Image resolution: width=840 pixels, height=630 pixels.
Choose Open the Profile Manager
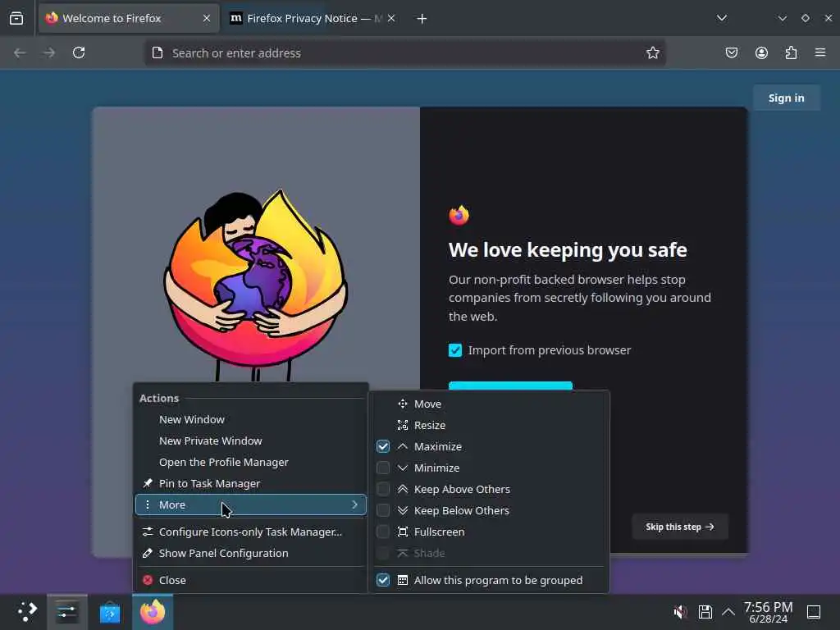(251, 463)
